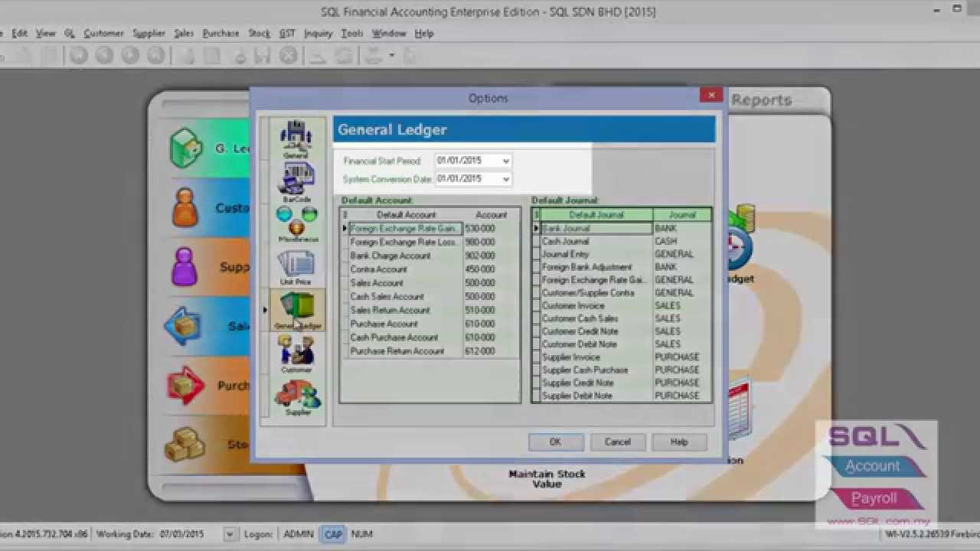Screen dimensions: 980x551
Task: Open the printer toolbar dropdown arrow
Action: point(392,55)
